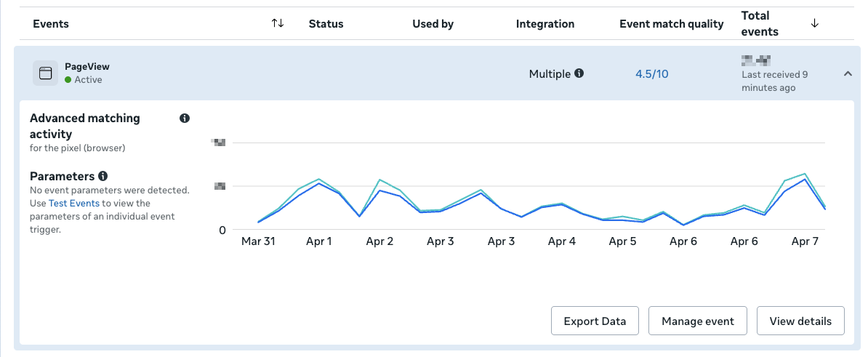
Task: Click the Parameters info icon
Action: pos(103,176)
